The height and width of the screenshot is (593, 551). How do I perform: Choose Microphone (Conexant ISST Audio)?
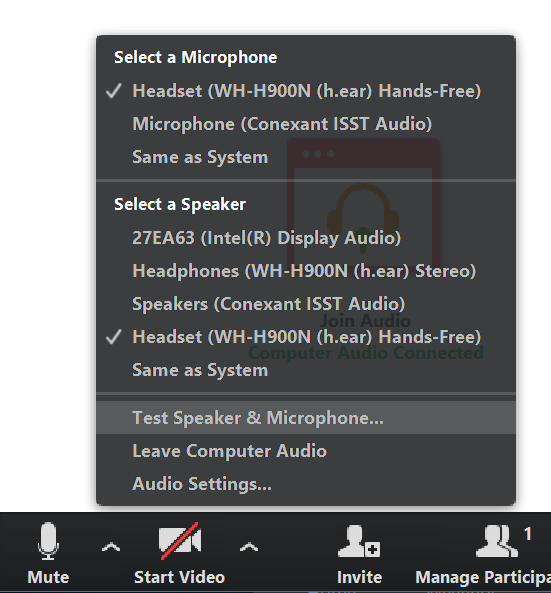[306, 124]
